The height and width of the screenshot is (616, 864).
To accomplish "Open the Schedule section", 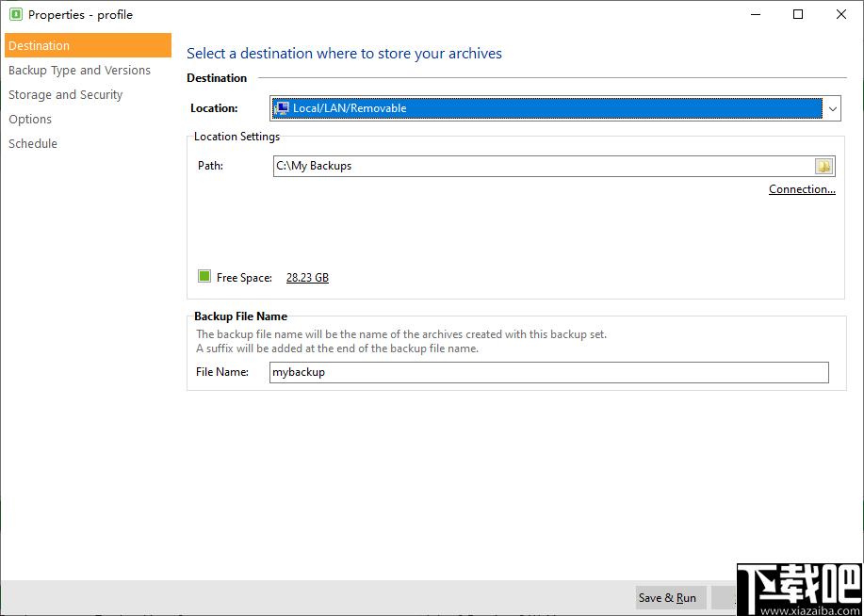I will pos(33,143).
